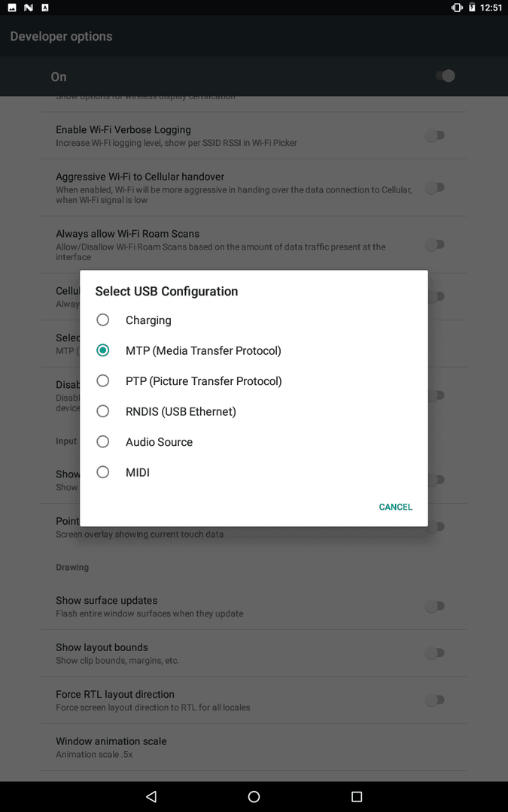The image size is (508, 812).
Task: Tap the Home circle navigation icon
Action: pos(254,796)
